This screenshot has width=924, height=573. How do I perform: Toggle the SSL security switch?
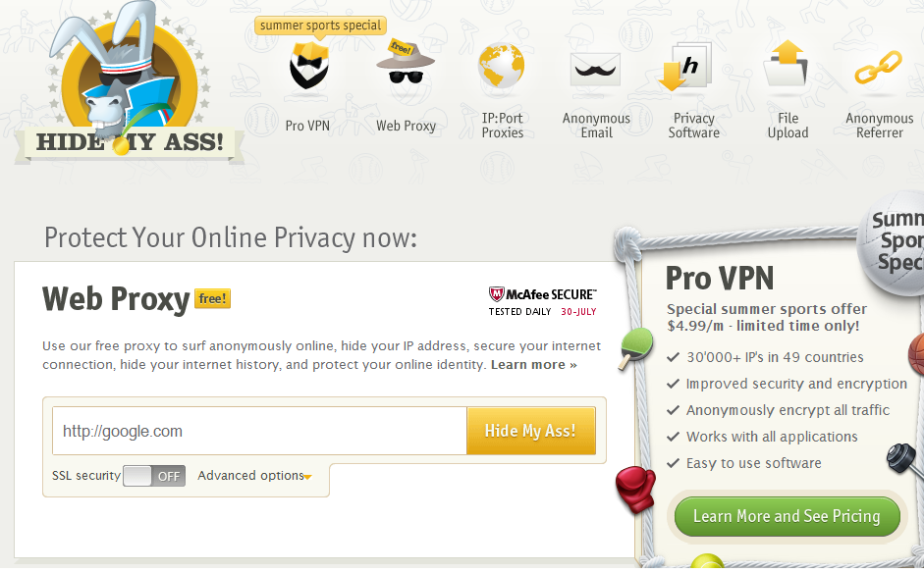pos(154,476)
